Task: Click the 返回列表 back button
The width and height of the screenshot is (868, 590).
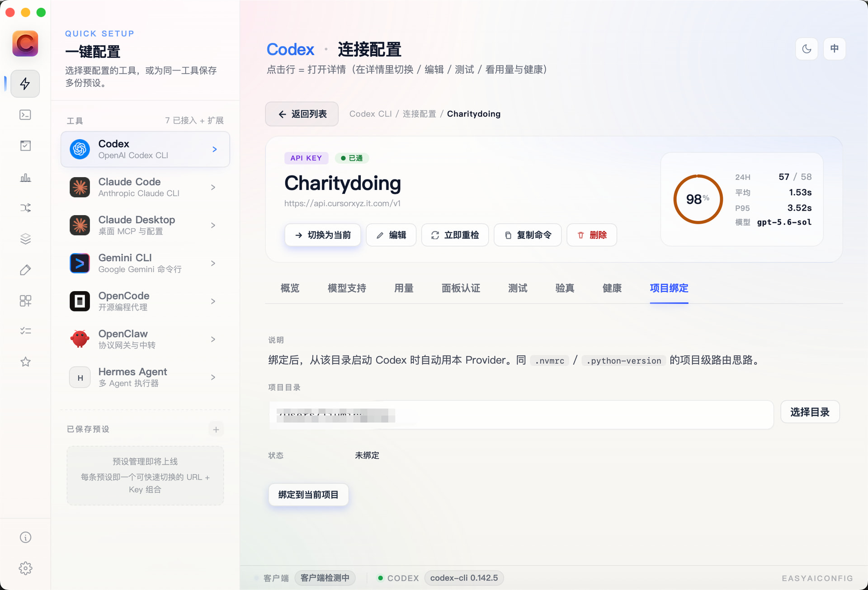Action: 302,114
